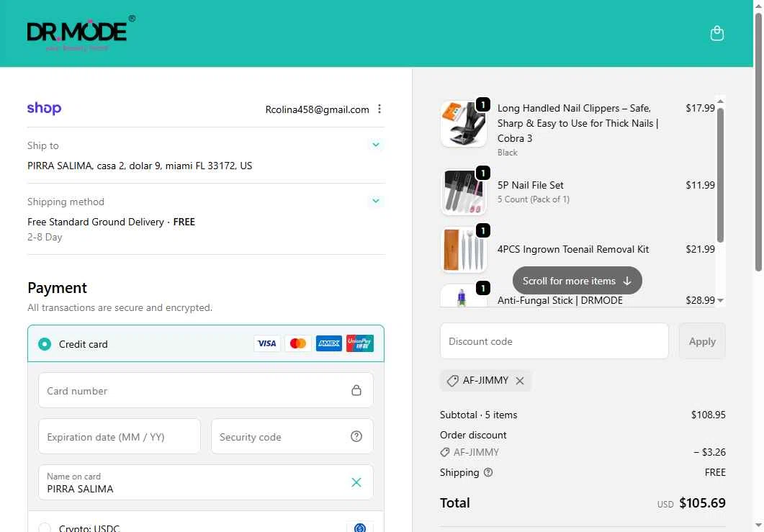Select the Crypto: USDC payment option
The height and width of the screenshot is (532, 764).
(x=45, y=528)
